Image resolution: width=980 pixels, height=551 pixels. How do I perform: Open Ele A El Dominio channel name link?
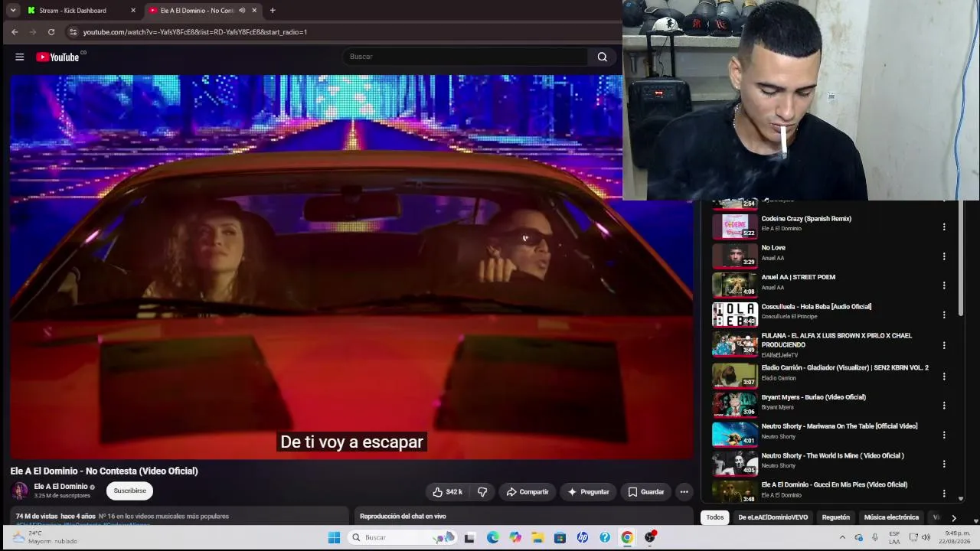pyautogui.click(x=60, y=487)
